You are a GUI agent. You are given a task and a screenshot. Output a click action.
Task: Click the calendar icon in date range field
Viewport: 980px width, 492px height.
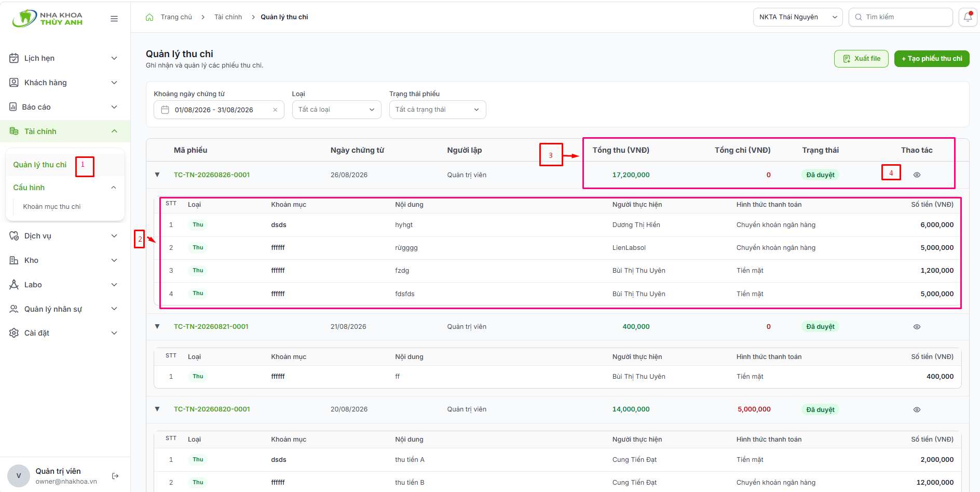pos(165,110)
